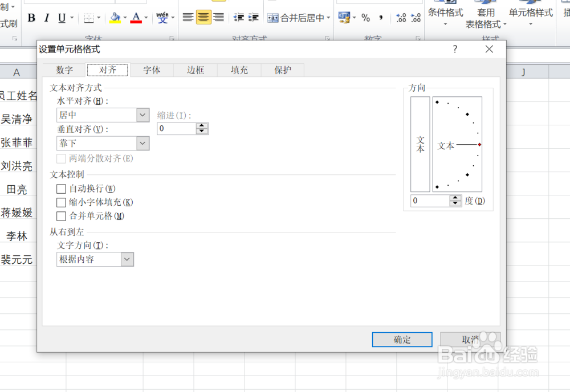
Task: Apply red font color
Action: 136,18
